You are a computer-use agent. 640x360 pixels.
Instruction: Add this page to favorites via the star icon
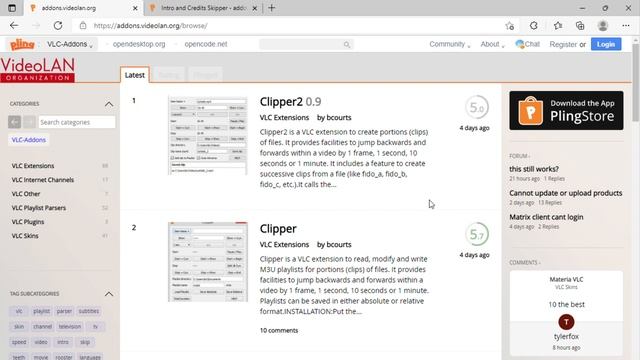tap(509, 26)
